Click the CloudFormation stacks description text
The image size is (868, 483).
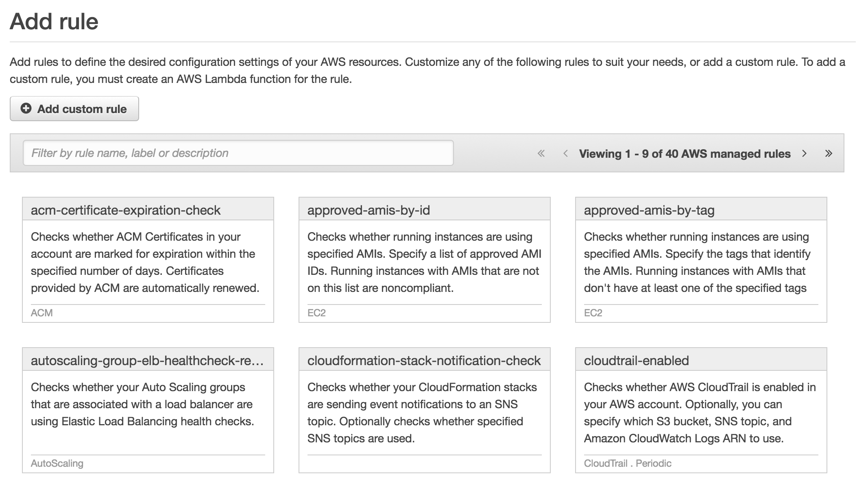422,413
